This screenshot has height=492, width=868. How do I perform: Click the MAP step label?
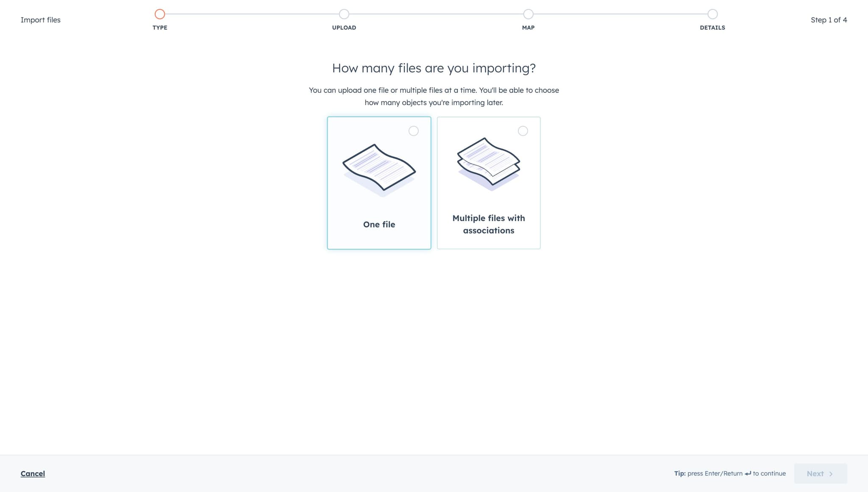pos(528,27)
